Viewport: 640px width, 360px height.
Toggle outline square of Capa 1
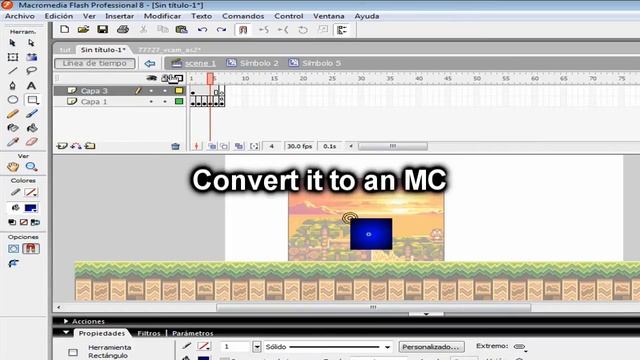(179, 101)
